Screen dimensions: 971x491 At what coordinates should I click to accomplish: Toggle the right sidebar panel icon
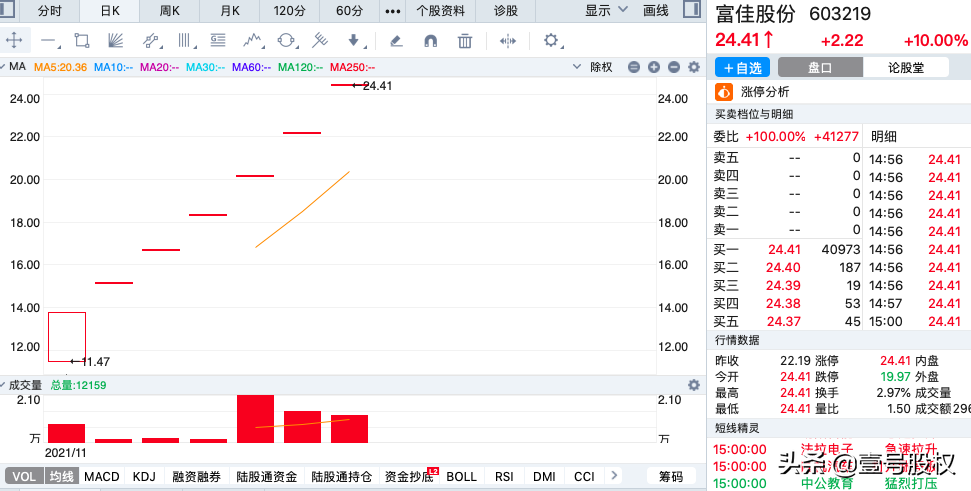(x=692, y=9)
